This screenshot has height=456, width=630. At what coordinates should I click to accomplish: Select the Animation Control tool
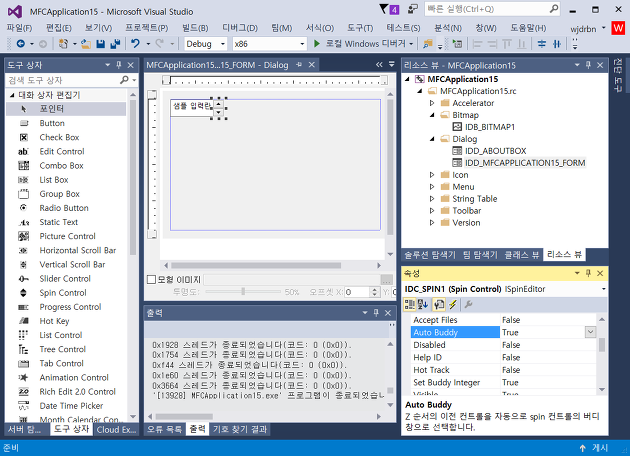pyautogui.click(x=74, y=378)
